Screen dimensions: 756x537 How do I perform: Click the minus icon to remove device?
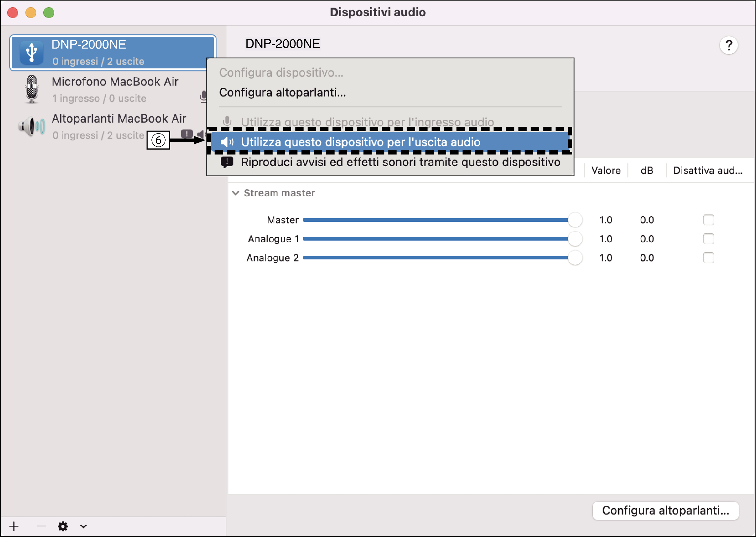point(41,526)
